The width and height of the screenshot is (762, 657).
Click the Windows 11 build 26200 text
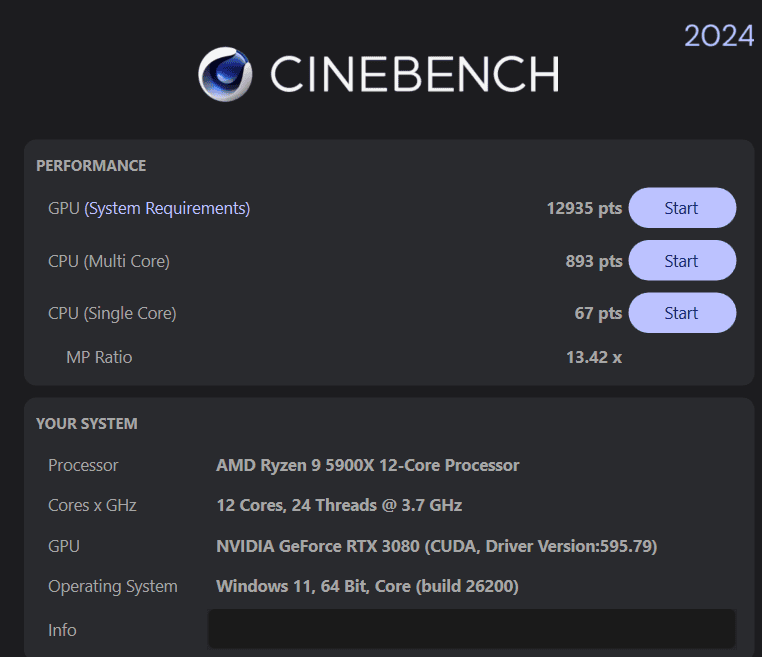pos(367,587)
